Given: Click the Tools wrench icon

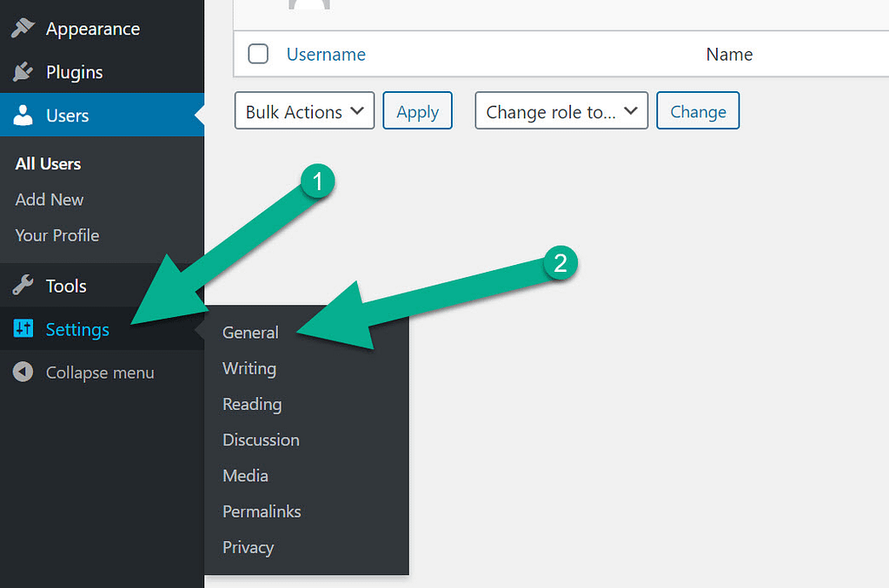Looking at the screenshot, I should click(x=24, y=285).
